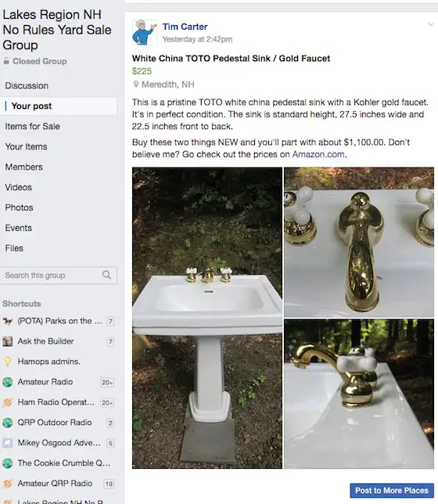
Task: Click the Closed Group lock icon
Action: tap(6, 61)
